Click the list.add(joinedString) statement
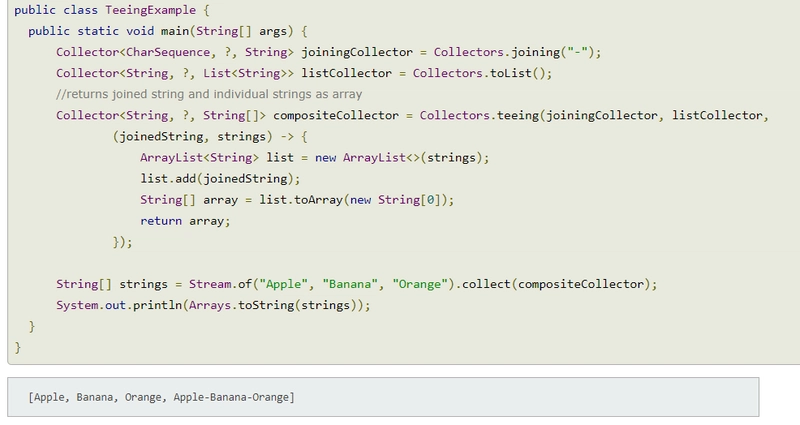The image size is (800, 425). (220, 179)
